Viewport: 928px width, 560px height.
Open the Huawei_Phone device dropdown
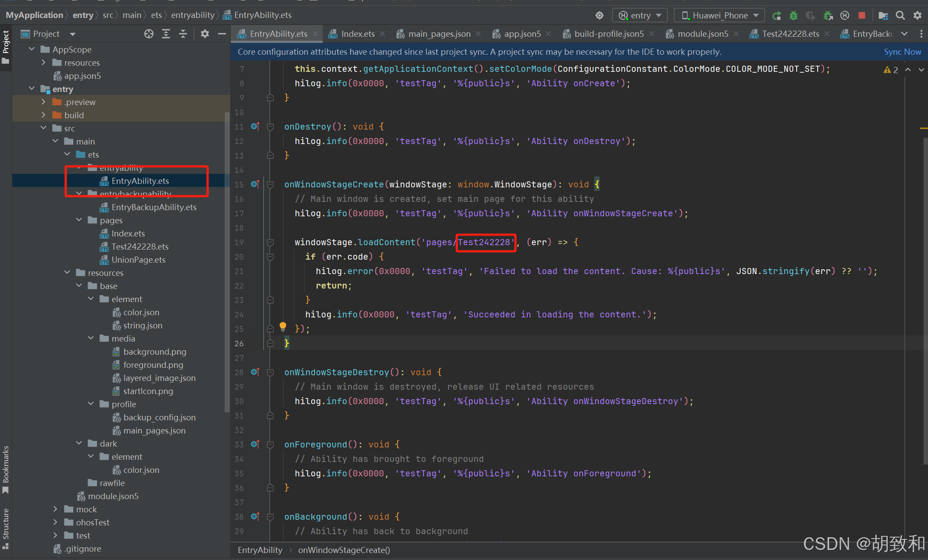(x=720, y=16)
